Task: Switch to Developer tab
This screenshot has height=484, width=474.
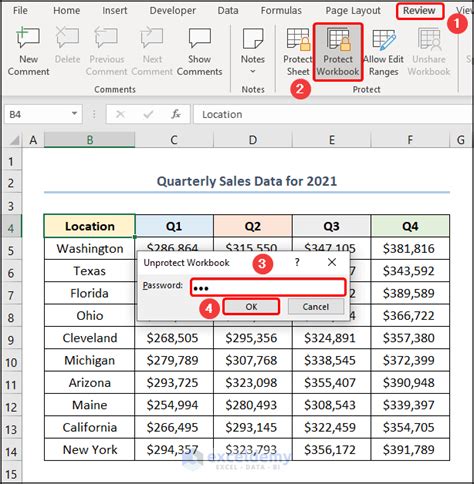Action: 173,11
